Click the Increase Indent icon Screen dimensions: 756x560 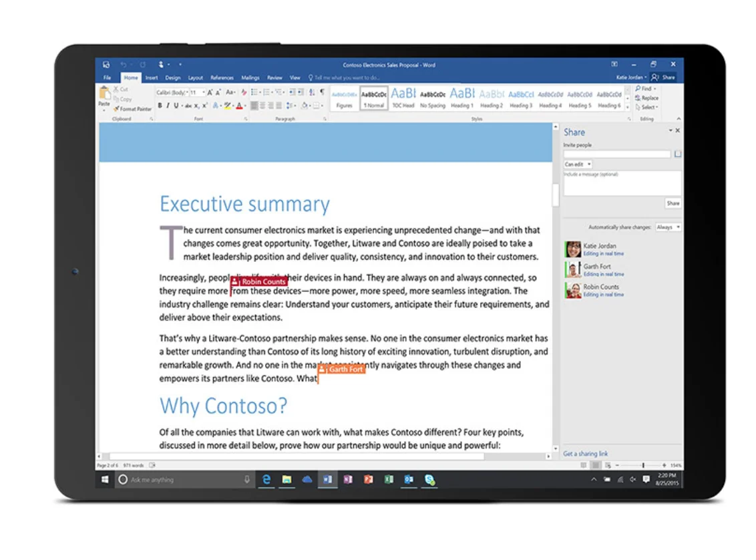click(301, 92)
